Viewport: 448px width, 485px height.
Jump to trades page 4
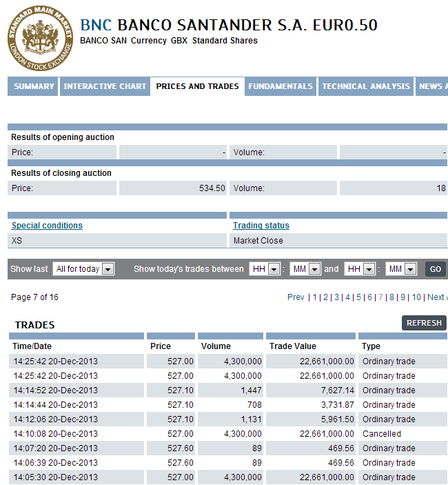pyautogui.click(x=347, y=297)
